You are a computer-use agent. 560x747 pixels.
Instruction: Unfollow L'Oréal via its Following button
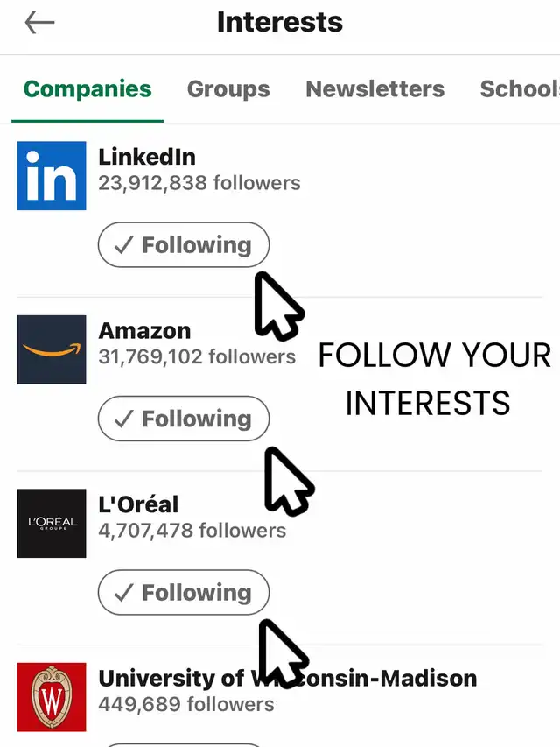coord(183,593)
